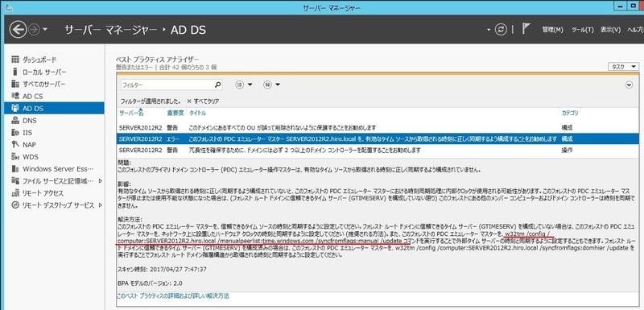The height and width of the screenshot is (310, 644).
Task: Click the AD CS sidebar icon
Action: [x=15, y=96]
